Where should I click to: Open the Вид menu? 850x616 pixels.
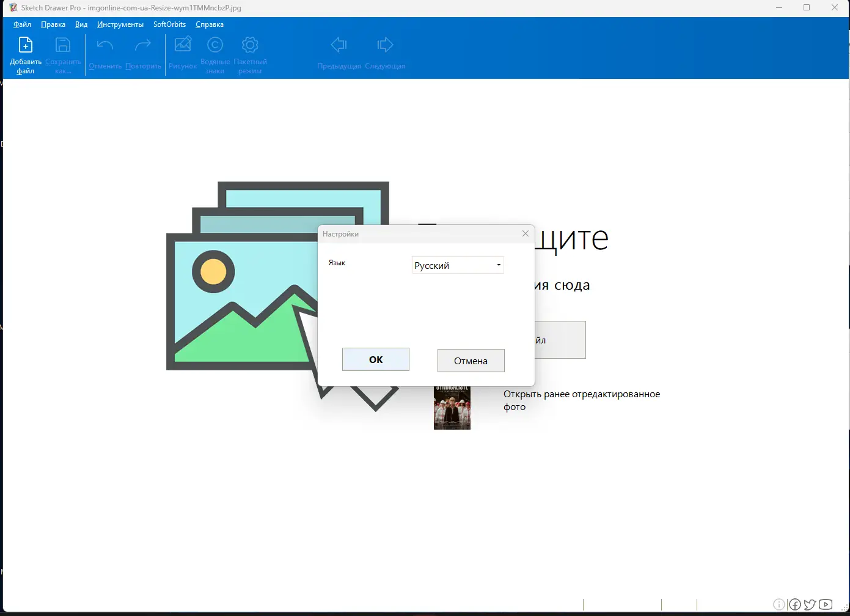(81, 24)
